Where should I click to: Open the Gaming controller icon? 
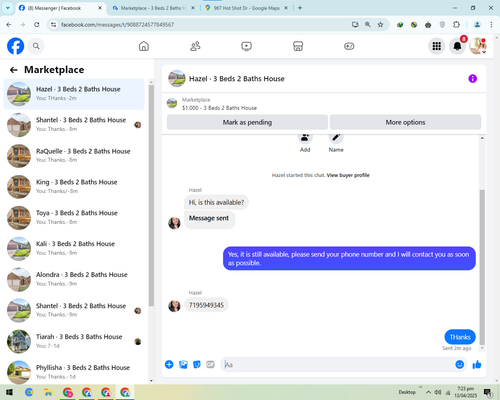[349, 46]
